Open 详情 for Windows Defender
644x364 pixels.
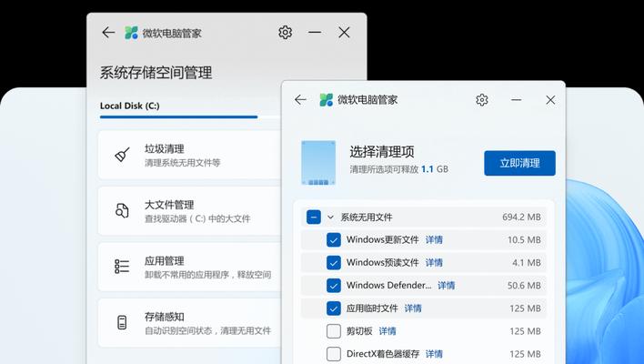pos(447,286)
